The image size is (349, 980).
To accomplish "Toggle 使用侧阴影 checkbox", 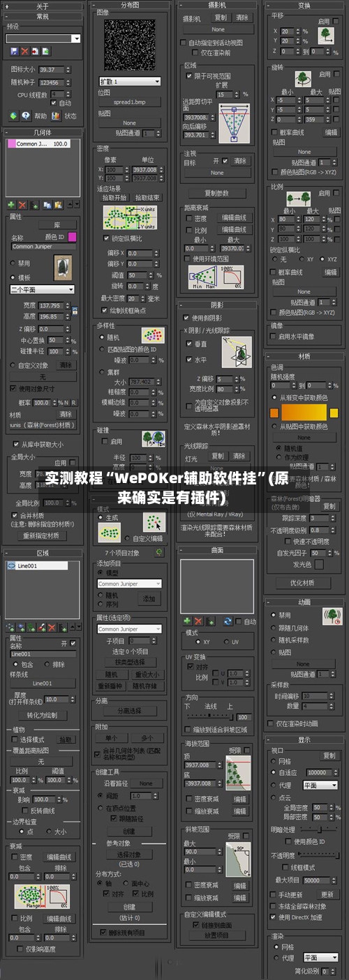I will pyautogui.click(x=186, y=318).
